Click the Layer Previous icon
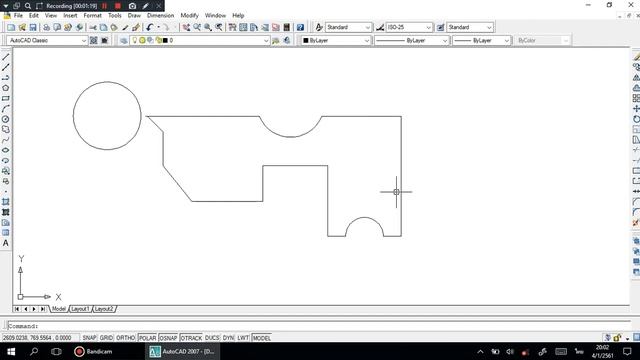 click(287, 40)
